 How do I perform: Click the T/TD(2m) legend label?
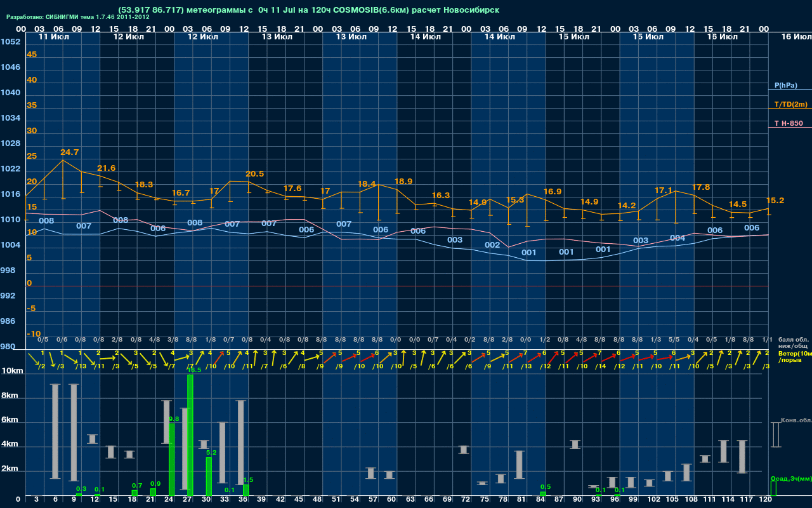pyautogui.click(x=790, y=104)
